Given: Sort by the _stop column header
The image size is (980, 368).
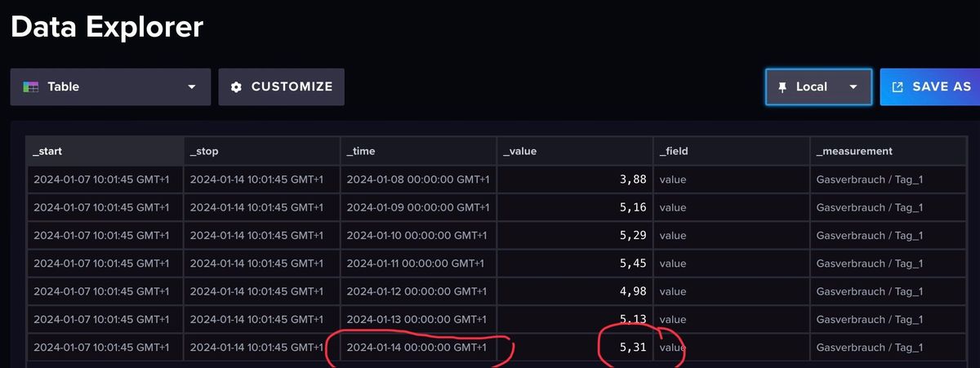Looking at the screenshot, I should [204, 151].
